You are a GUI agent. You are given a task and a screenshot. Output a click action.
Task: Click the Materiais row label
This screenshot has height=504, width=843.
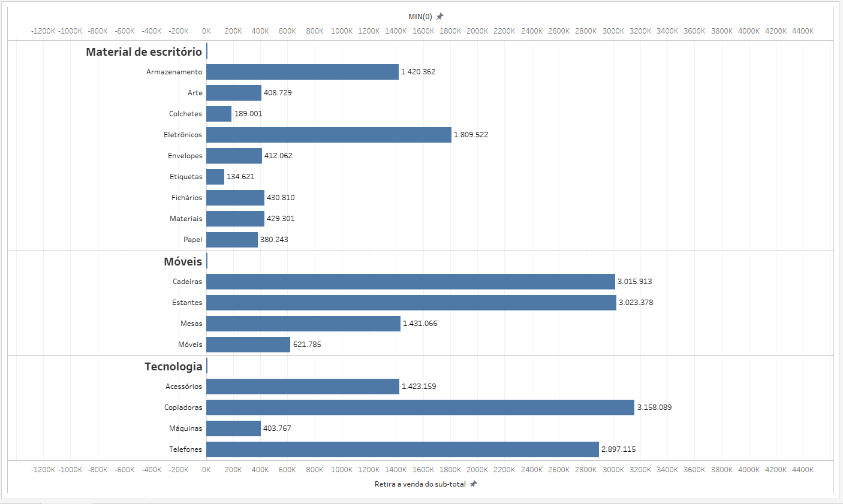tap(186, 219)
